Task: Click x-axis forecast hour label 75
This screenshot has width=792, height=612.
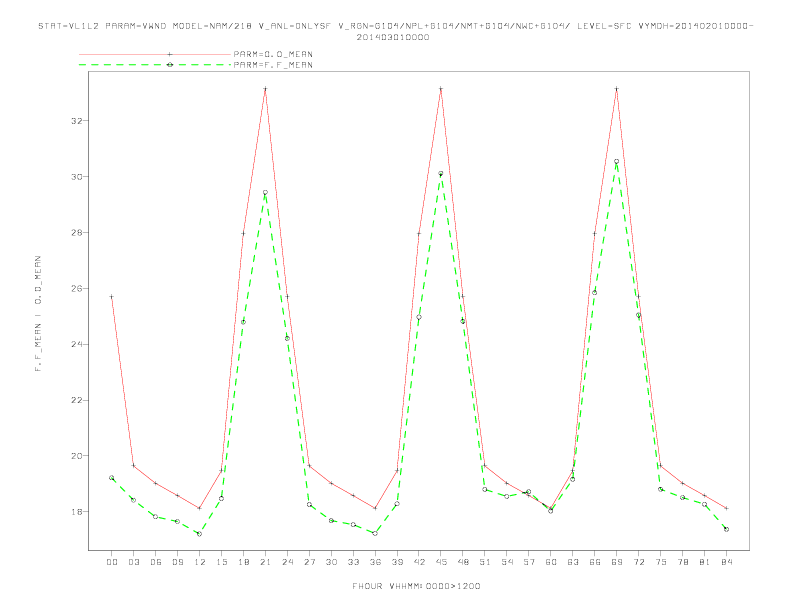Action: pyautogui.click(x=661, y=562)
